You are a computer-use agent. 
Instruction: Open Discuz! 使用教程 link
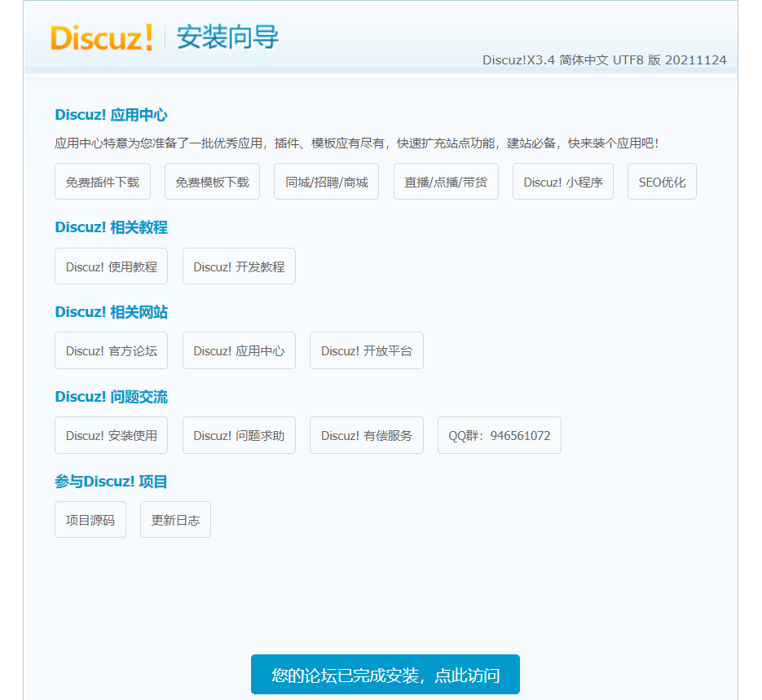point(112,266)
